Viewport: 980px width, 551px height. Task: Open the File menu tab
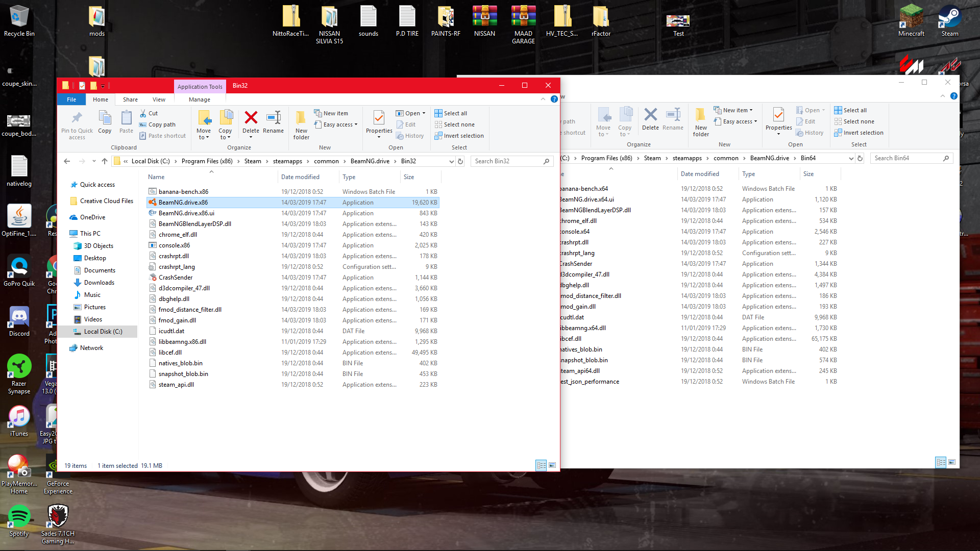pos(71,99)
